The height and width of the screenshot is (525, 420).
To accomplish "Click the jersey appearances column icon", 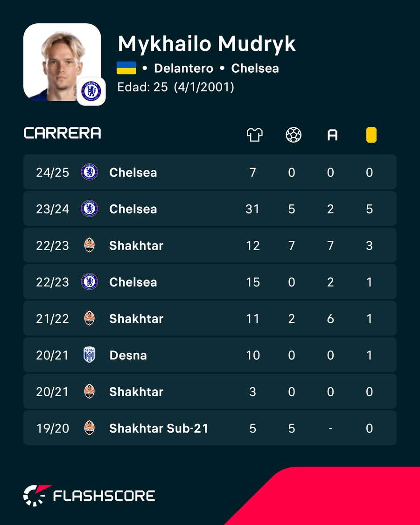I will [254, 135].
